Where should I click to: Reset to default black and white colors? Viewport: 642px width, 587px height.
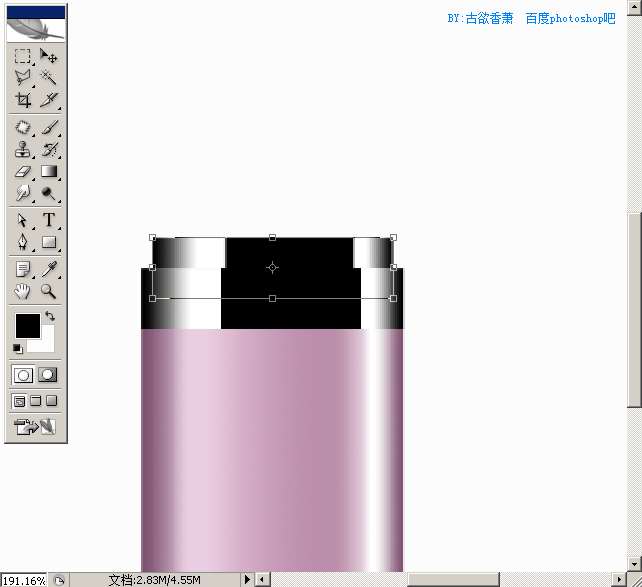tap(18, 348)
